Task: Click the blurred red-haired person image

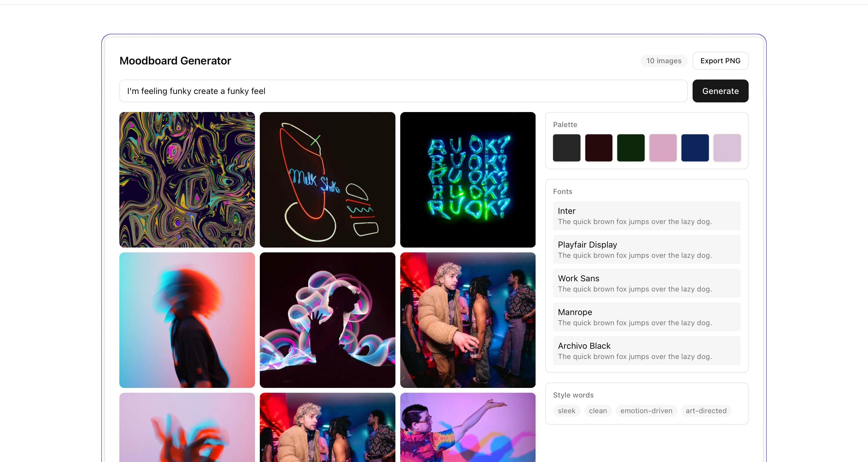Action: pyautogui.click(x=187, y=320)
